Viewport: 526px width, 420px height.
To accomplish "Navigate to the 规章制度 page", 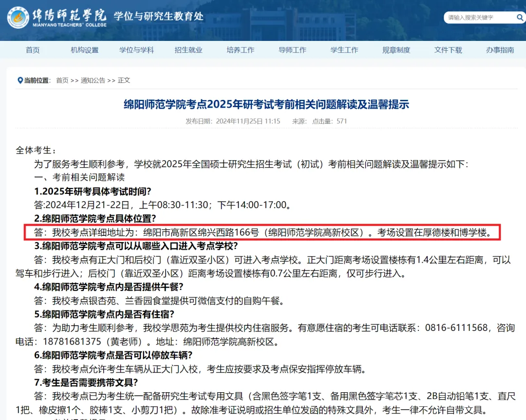I will click(396, 50).
